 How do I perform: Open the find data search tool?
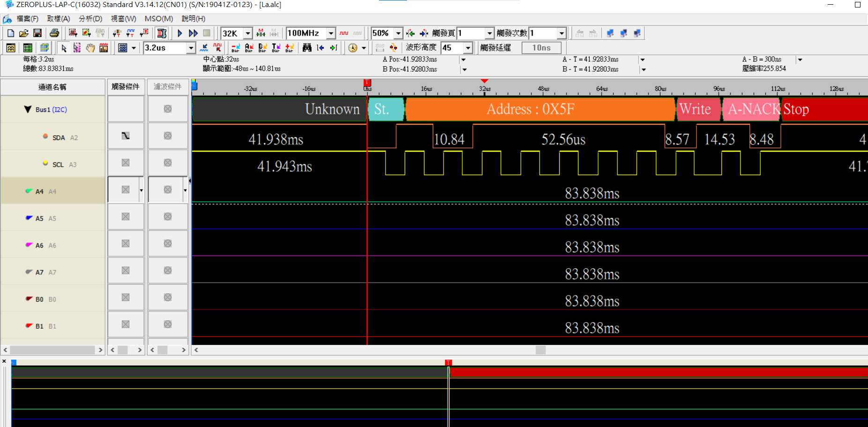click(x=307, y=48)
